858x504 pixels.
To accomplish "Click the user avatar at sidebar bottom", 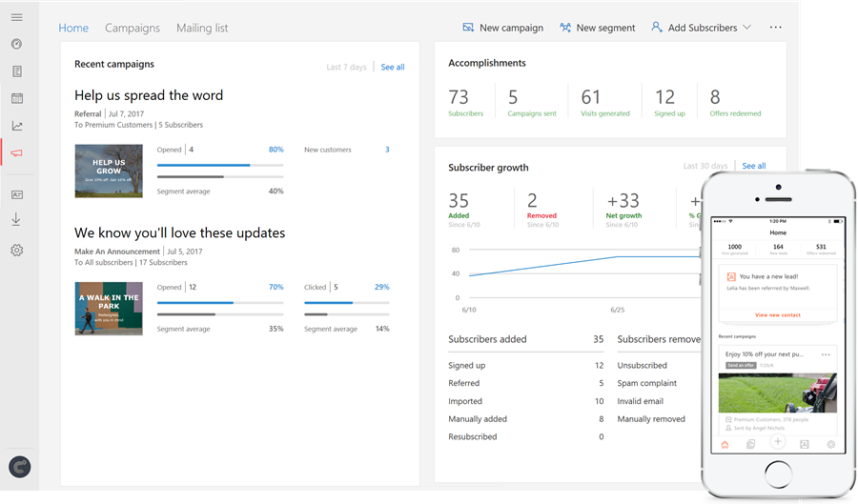I will [x=19, y=467].
